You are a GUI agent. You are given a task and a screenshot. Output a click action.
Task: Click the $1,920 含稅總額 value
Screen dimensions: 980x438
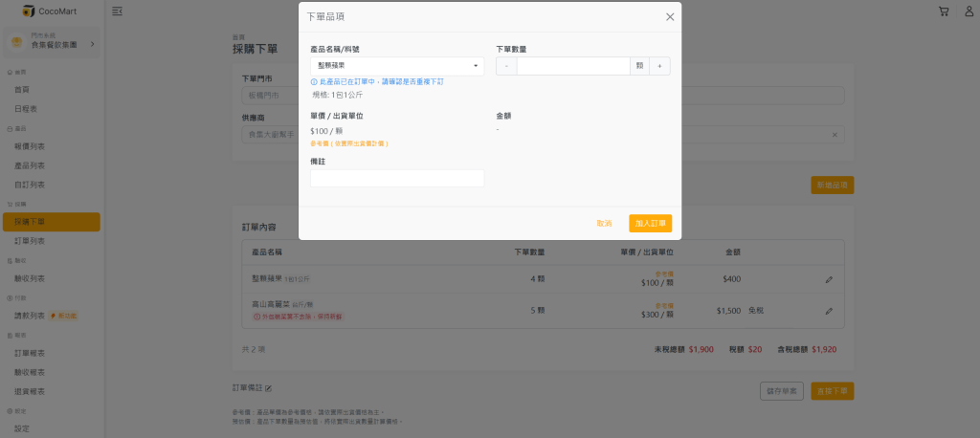click(824, 350)
